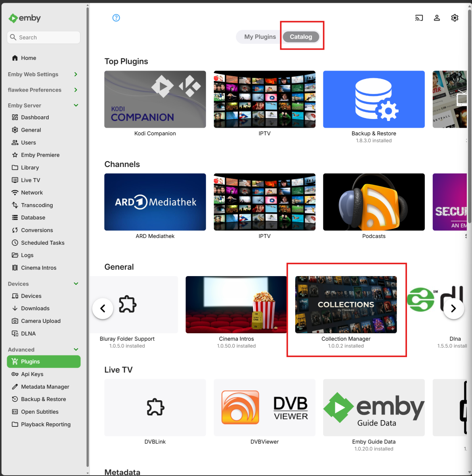Click the Home sidebar item
Image resolution: width=472 pixels, height=476 pixels.
(x=44, y=58)
